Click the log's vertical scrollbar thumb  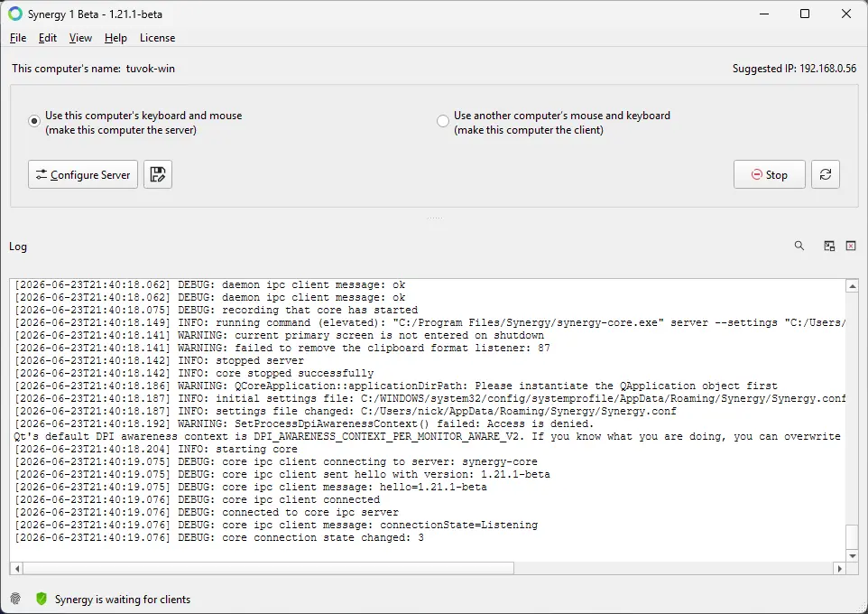coord(853,536)
